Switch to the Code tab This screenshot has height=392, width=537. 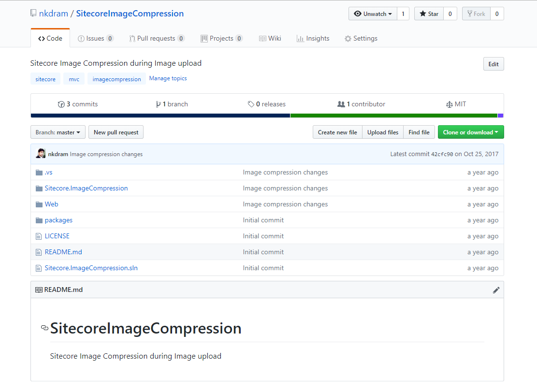(x=50, y=38)
